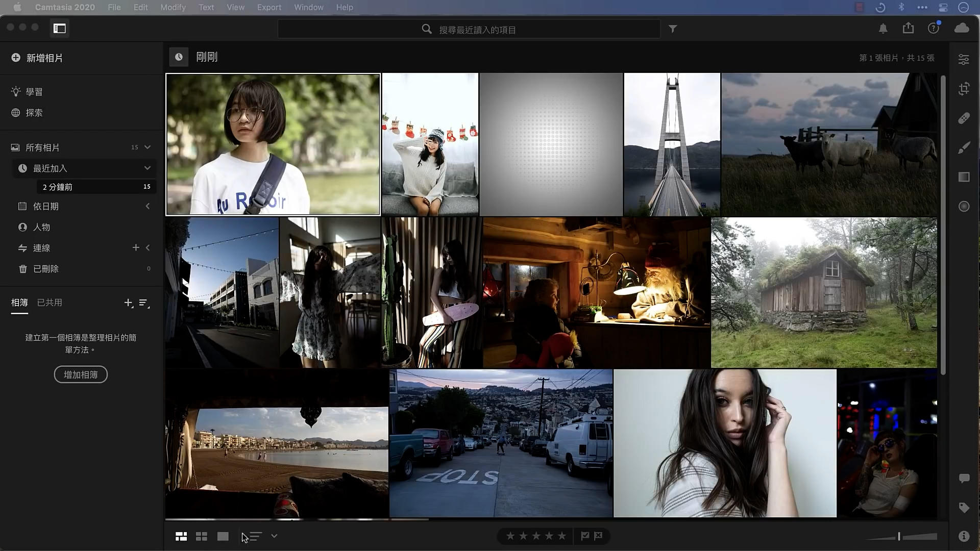
Task: Mark the photo as rejected
Action: pos(598,536)
